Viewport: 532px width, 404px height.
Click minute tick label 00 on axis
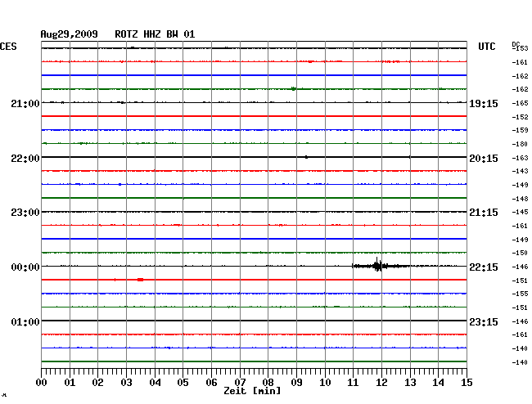[42, 382]
